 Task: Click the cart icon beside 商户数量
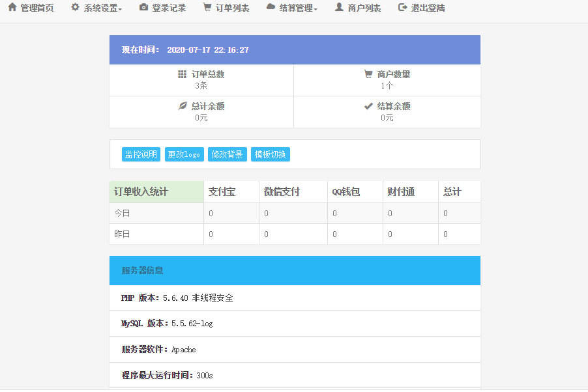click(x=368, y=74)
